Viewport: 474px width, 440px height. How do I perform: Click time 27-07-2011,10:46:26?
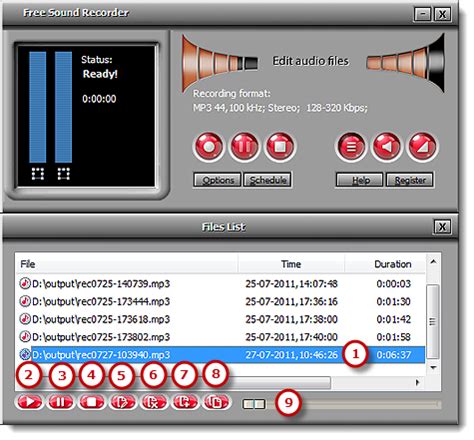click(x=291, y=355)
